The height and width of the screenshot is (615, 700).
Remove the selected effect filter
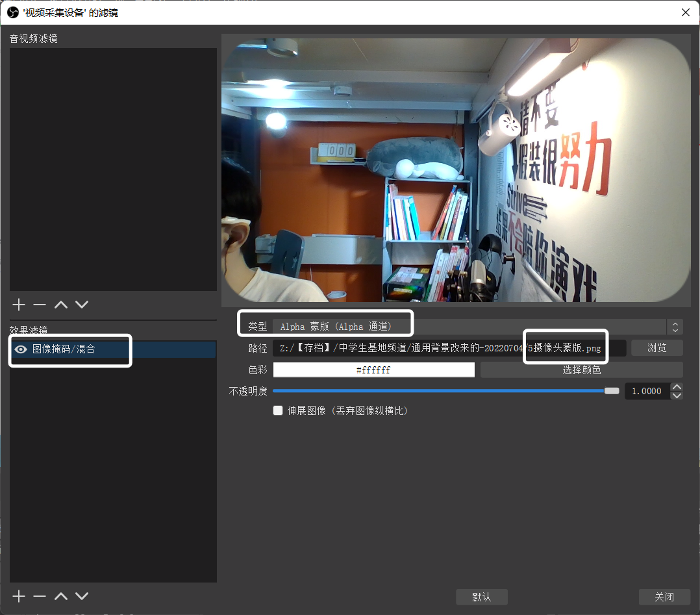(40, 596)
